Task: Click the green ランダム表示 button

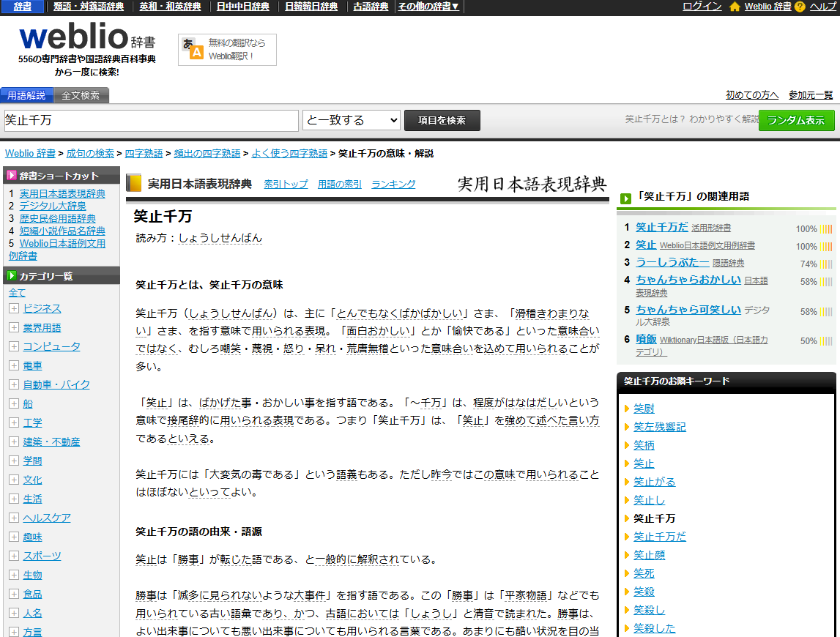Action: [x=796, y=121]
